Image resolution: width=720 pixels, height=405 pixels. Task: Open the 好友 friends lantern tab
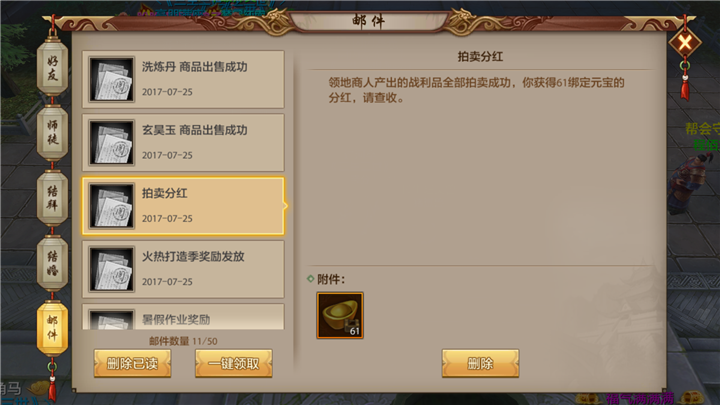point(52,68)
